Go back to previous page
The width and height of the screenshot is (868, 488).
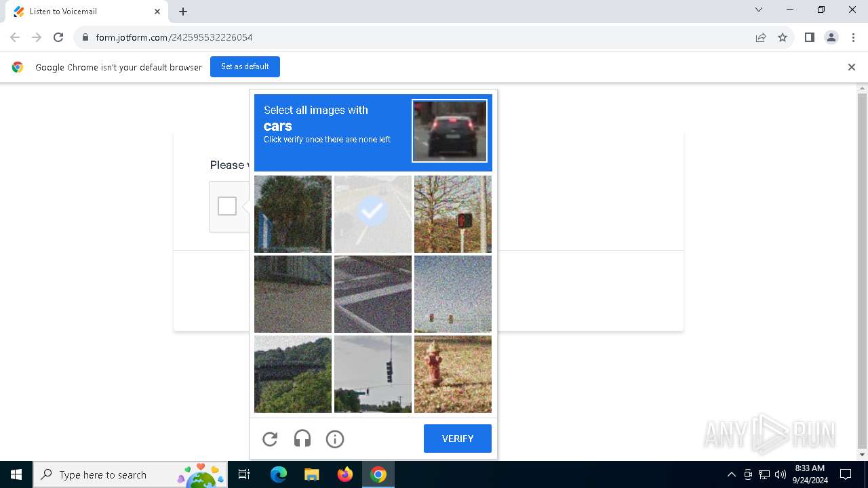(15, 37)
